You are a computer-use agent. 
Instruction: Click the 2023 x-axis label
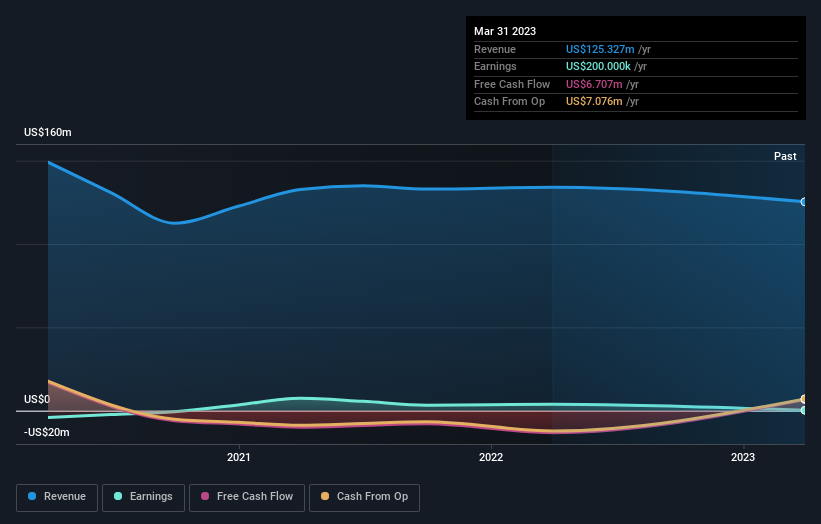[x=742, y=458]
